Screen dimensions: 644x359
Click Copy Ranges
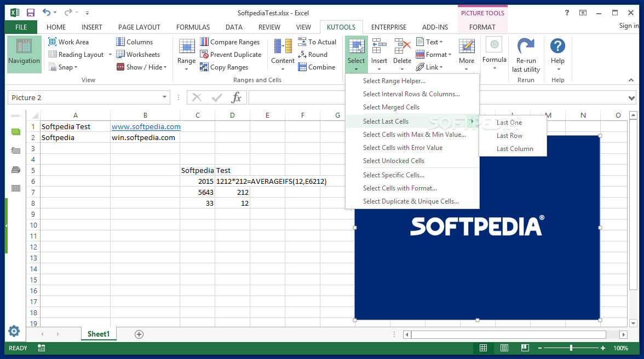(225, 67)
